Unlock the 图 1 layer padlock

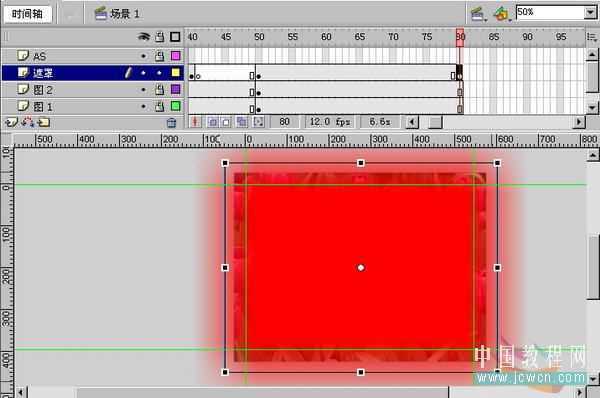pos(160,106)
